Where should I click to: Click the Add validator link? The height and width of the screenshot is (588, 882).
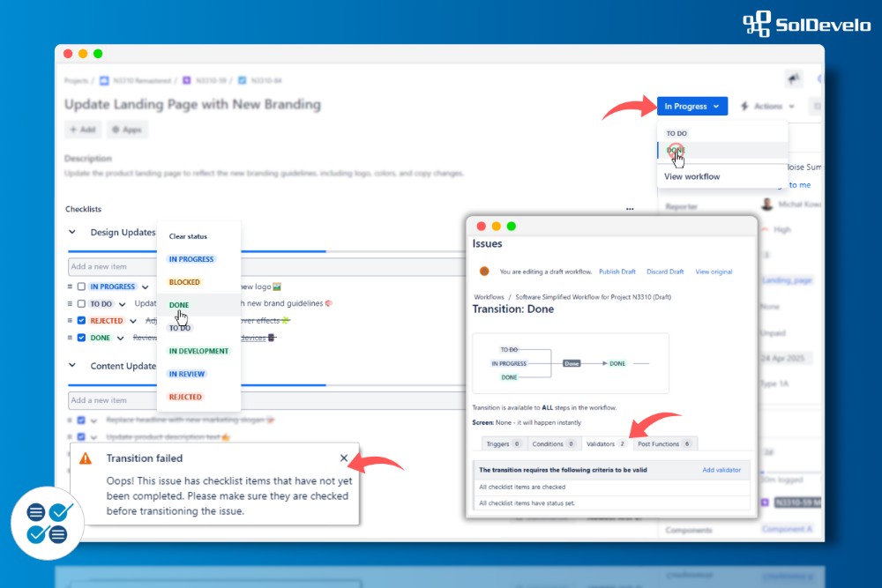tap(721, 470)
